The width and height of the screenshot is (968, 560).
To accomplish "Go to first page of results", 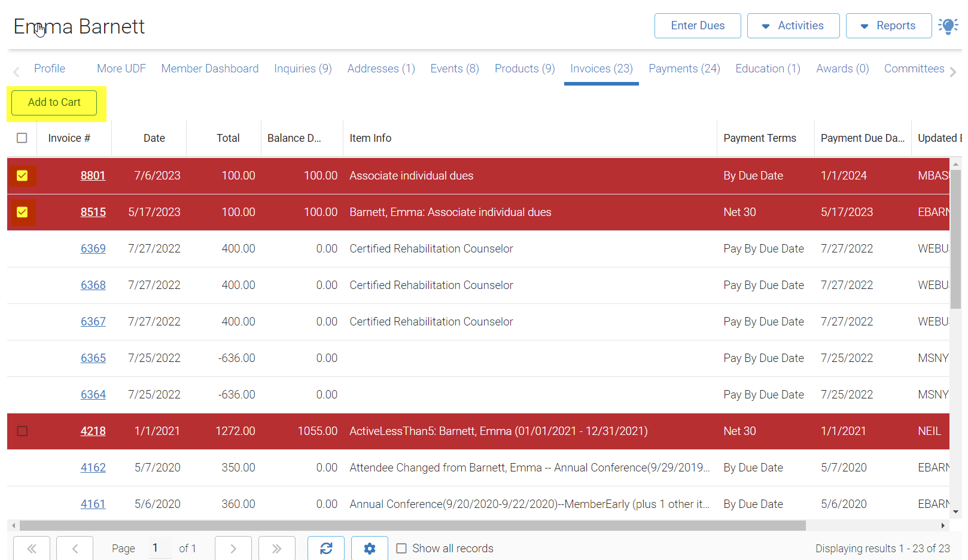I will 32,548.
